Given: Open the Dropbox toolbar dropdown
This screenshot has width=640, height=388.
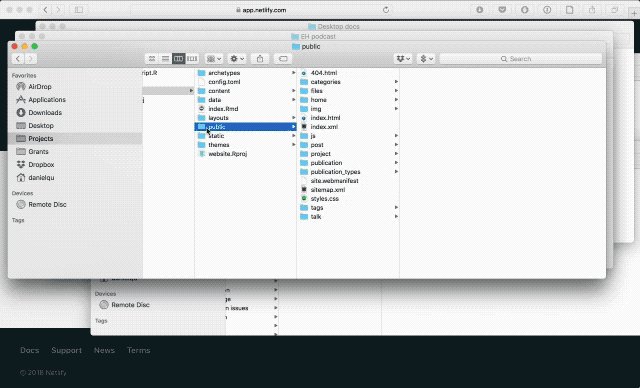Looking at the screenshot, I should coord(403,59).
